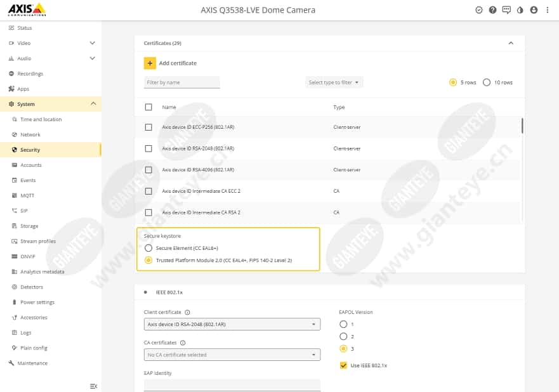Select Trusted Platform Module 2.0 keystore
This screenshot has width=559, height=392.
click(148, 260)
